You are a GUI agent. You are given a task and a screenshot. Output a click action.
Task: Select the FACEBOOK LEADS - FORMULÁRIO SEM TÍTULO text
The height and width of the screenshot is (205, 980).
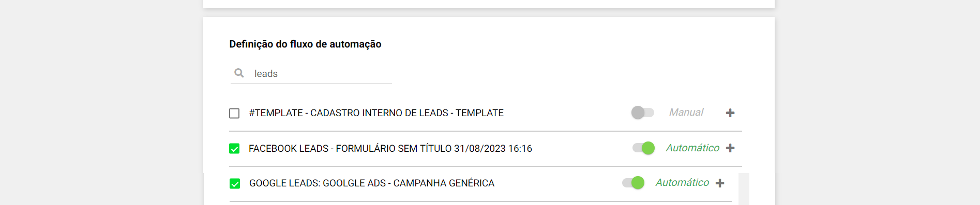tap(350, 149)
